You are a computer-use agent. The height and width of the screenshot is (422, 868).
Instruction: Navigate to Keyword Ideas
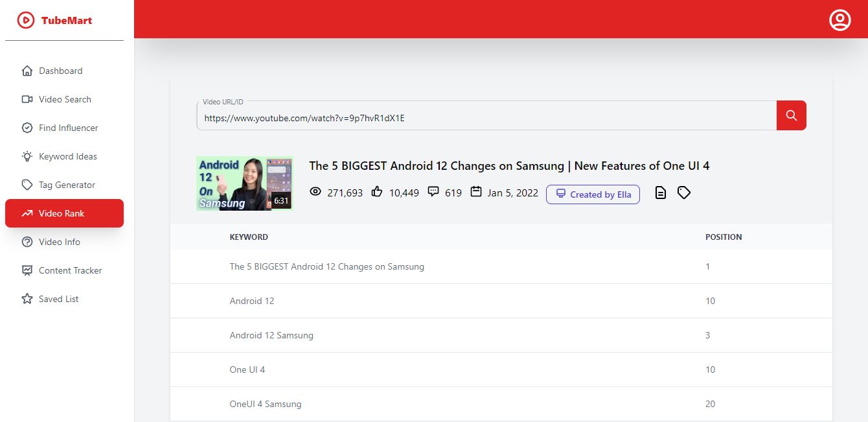click(x=64, y=156)
